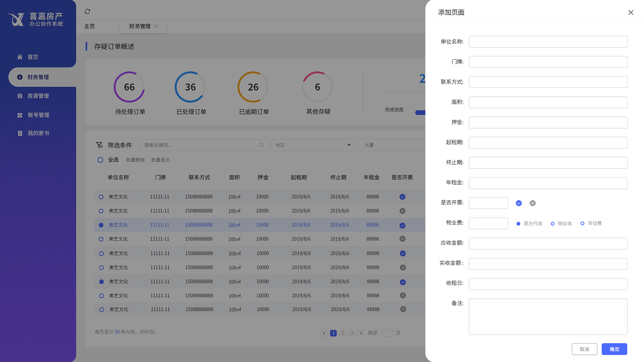This screenshot has width=644, height=362.
Task: Open 首页 in the sidebar
Action: (33, 57)
